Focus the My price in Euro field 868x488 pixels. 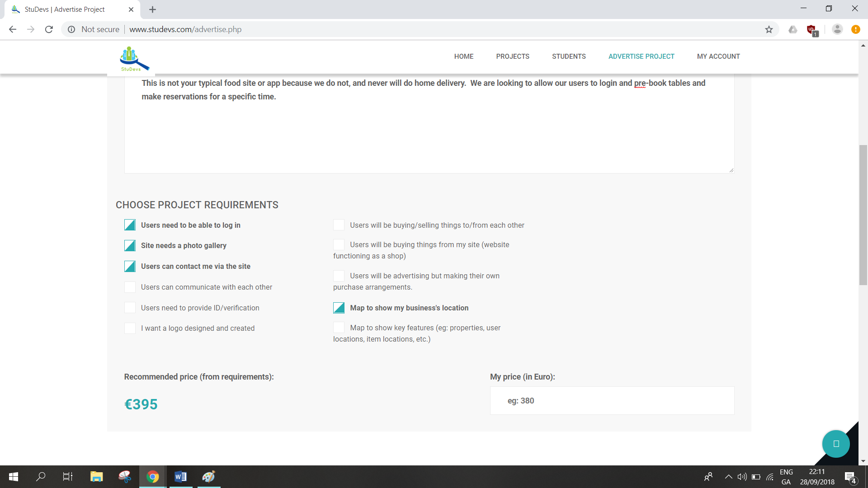612,401
